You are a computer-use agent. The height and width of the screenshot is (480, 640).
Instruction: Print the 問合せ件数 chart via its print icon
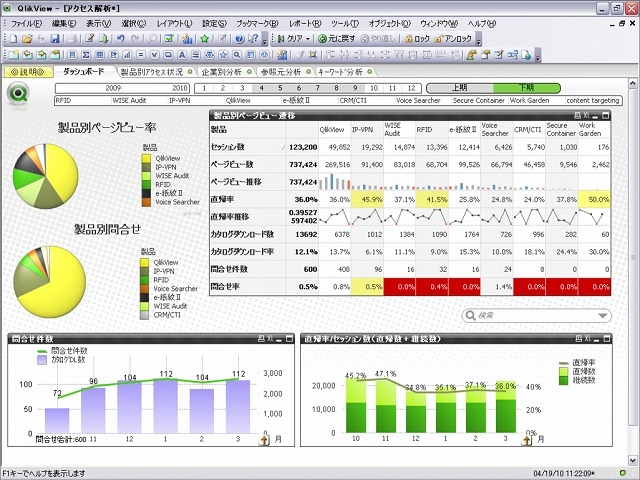pyautogui.click(x=261, y=338)
